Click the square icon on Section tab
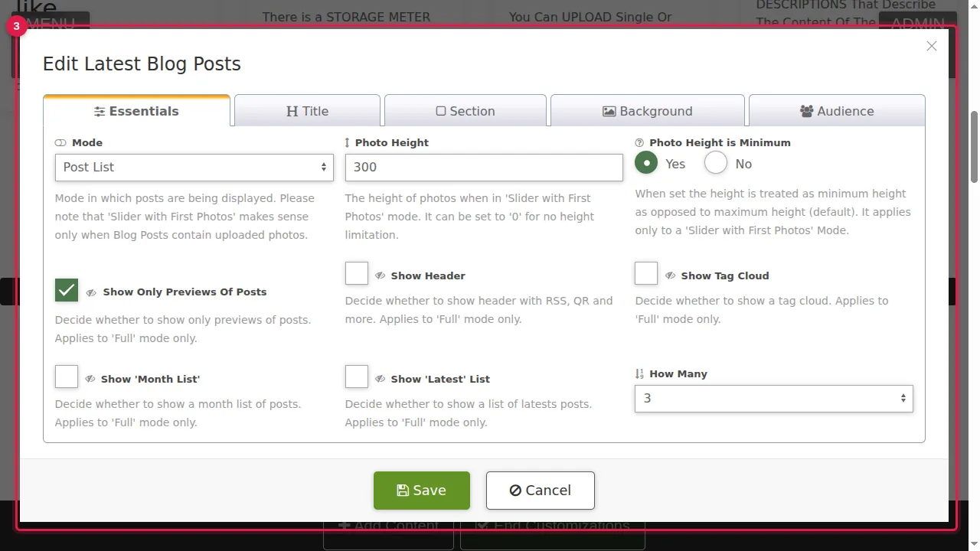 point(441,111)
